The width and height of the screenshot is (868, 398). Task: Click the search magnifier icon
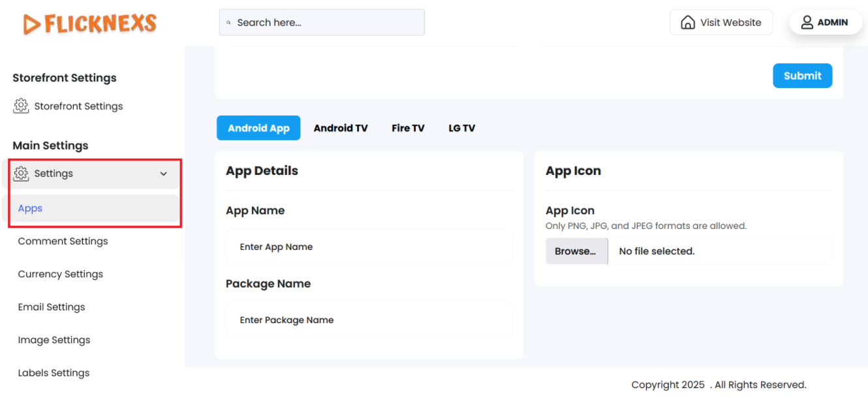[229, 22]
